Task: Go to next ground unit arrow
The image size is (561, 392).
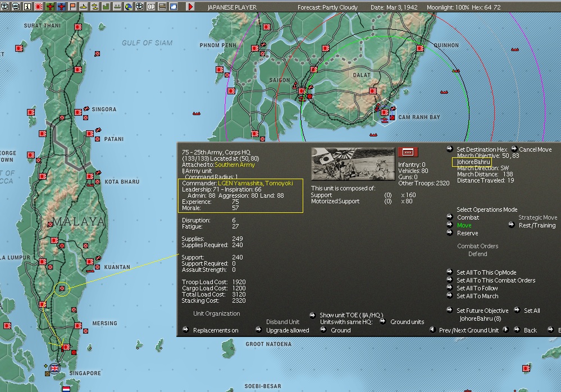Action: 506,330
